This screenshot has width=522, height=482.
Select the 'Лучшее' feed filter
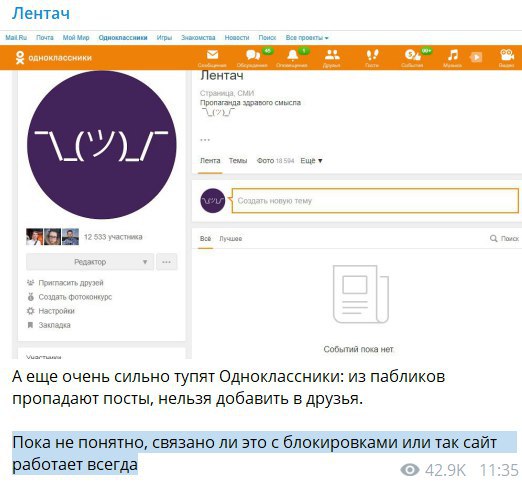click(231, 239)
